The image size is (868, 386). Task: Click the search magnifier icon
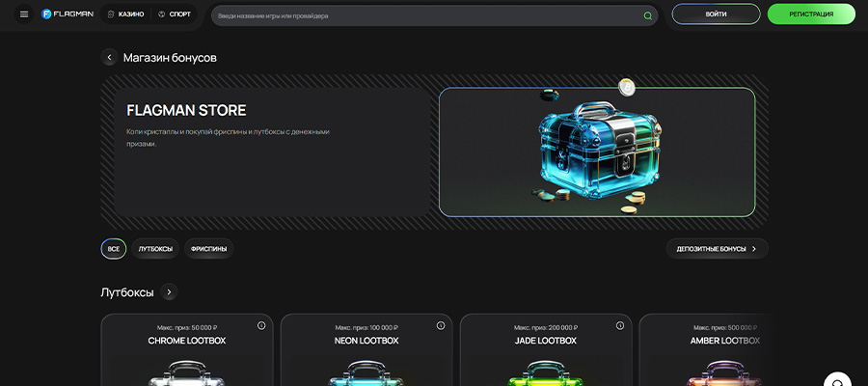647,15
